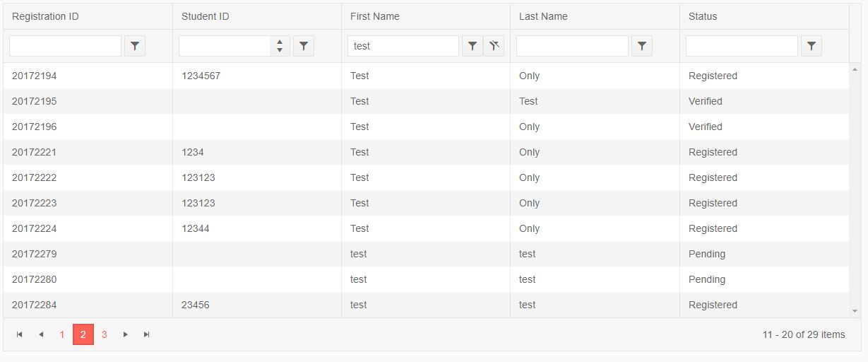868x362 pixels.
Task: Jump to the last page arrow
Action: click(147, 334)
